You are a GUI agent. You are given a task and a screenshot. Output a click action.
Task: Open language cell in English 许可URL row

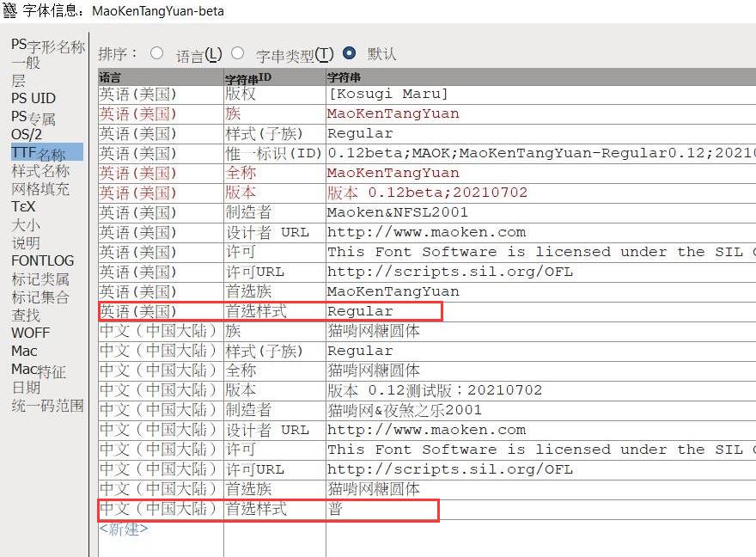tap(161, 272)
